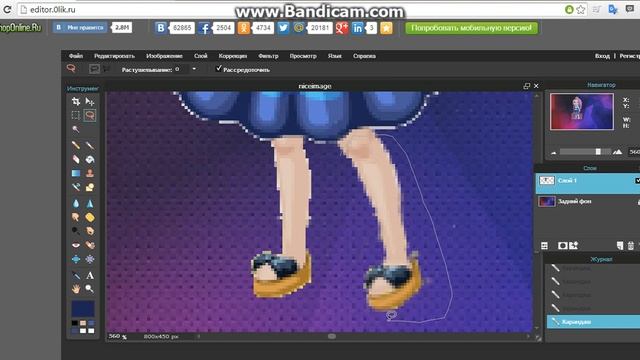
Task: Select the Dodge tool
Action: tap(76, 231)
